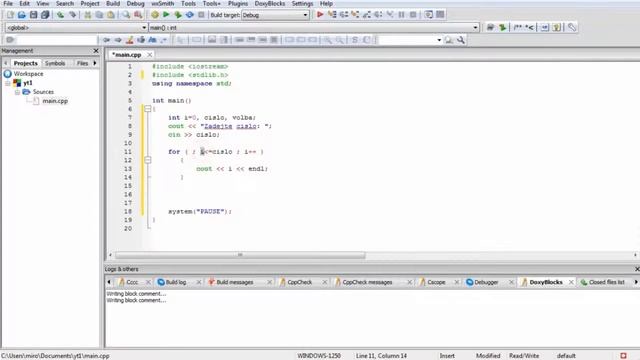The width and height of the screenshot is (640, 360).
Task: Jump forward with the right arrow toolbar icon
Action: [118, 40]
